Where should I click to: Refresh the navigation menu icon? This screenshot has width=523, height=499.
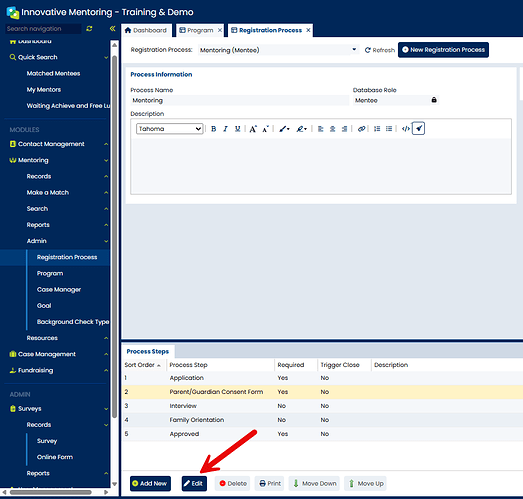click(x=89, y=29)
